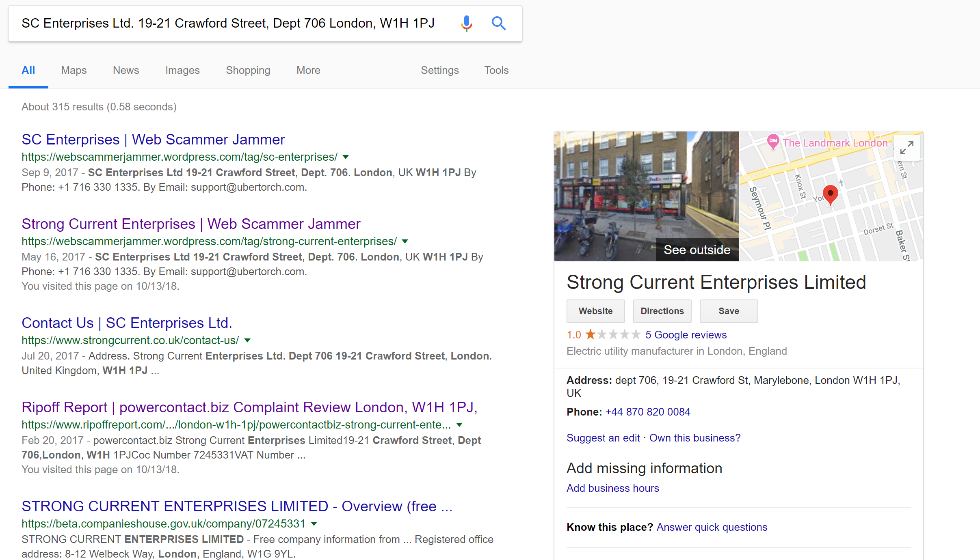Open STRONG CURRENT ENTERPRISES LIMITED Overview result
Image resolution: width=980 pixels, height=560 pixels.
pos(237,506)
